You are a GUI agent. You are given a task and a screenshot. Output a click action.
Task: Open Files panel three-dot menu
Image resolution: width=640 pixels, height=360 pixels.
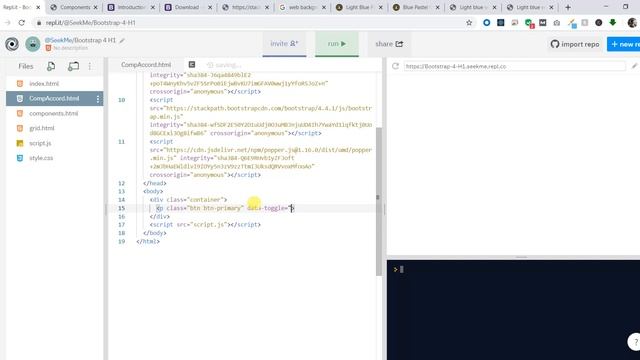90,66
